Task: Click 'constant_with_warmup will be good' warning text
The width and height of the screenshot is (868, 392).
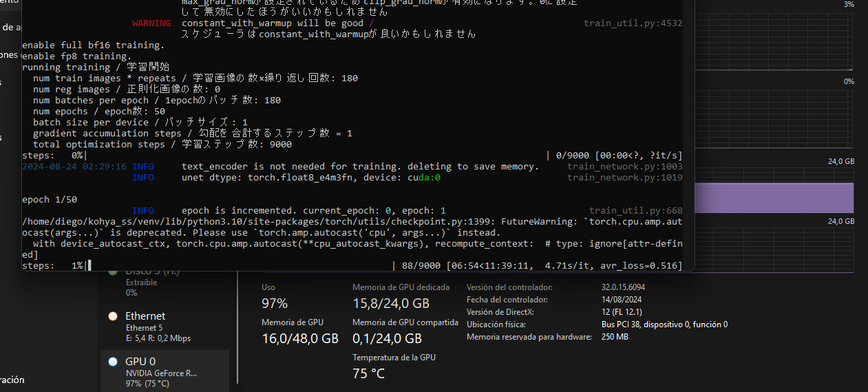Action: 277,23
